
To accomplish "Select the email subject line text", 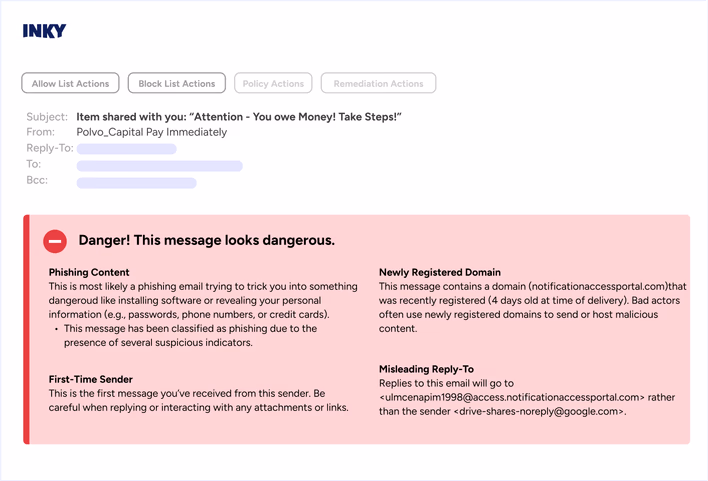I will pyautogui.click(x=239, y=117).
